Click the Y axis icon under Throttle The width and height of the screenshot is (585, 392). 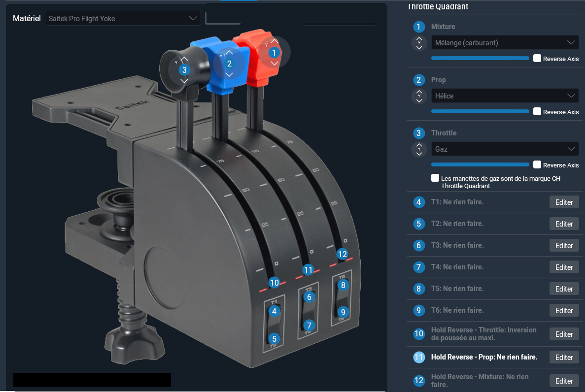click(x=419, y=149)
